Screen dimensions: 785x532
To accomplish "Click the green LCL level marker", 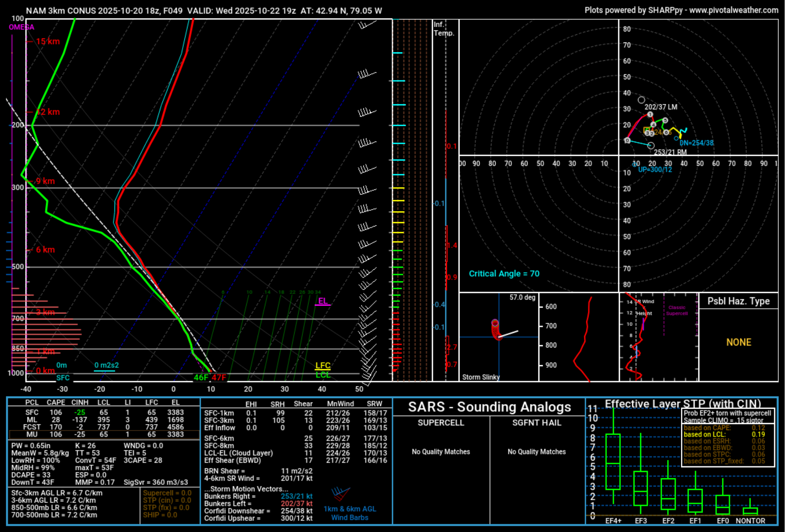I will coord(323,375).
